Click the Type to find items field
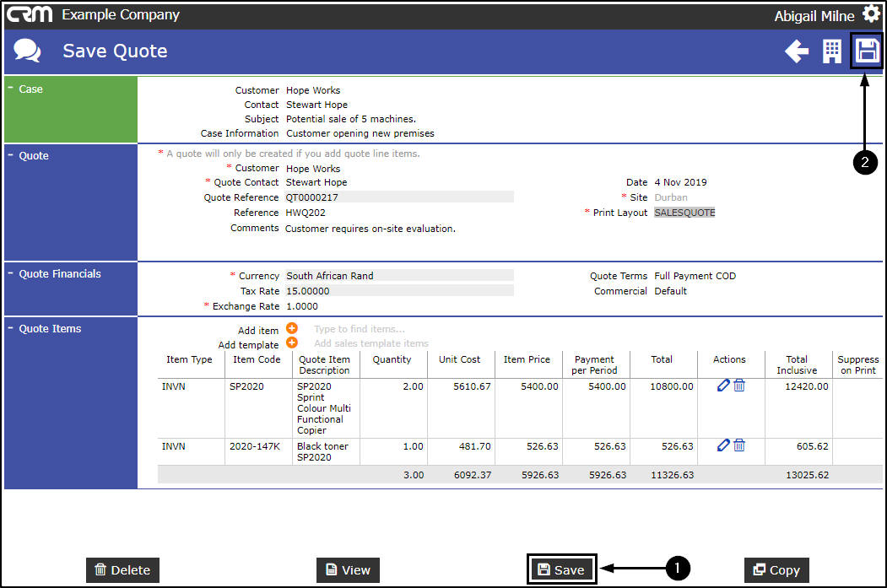 pyautogui.click(x=360, y=330)
